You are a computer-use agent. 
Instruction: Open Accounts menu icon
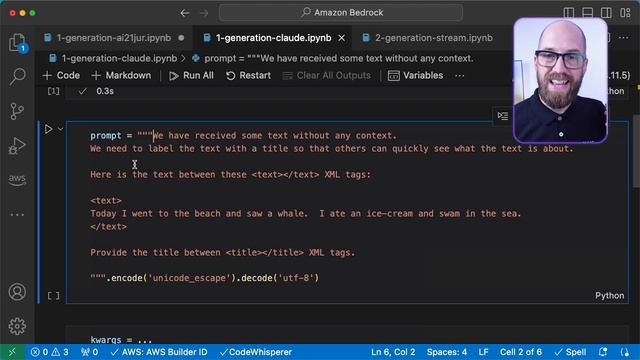(x=17, y=292)
